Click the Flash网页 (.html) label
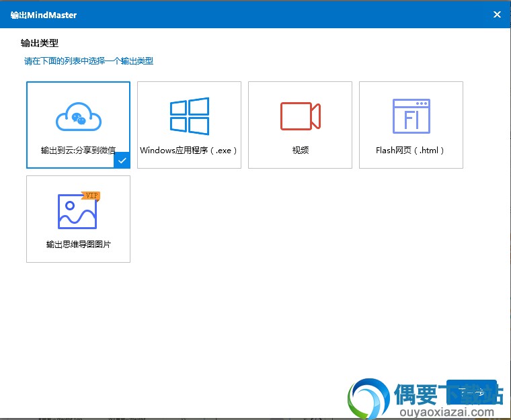 tap(410, 151)
